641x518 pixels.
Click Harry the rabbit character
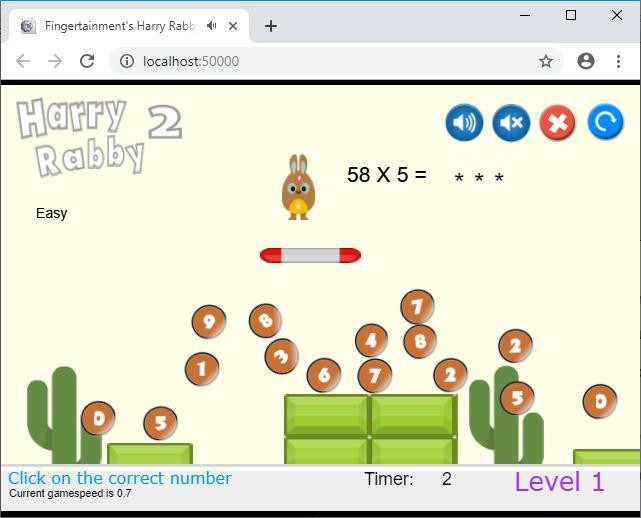(x=298, y=187)
